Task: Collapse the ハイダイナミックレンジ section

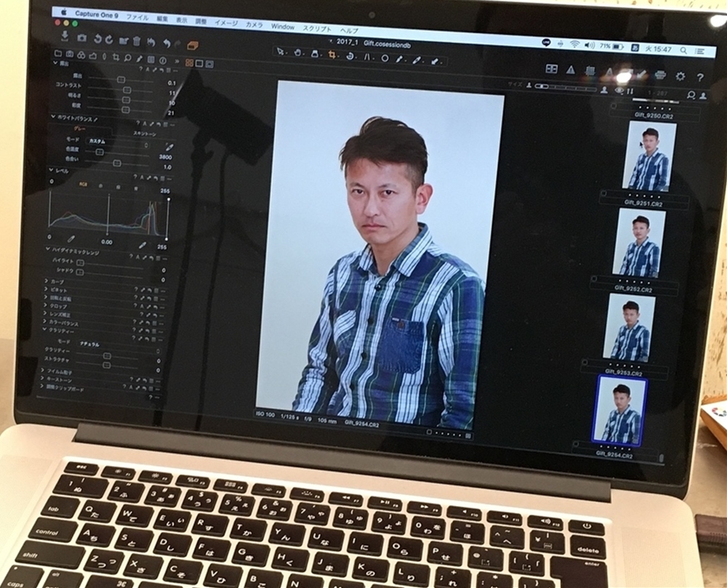Action: click(x=47, y=249)
